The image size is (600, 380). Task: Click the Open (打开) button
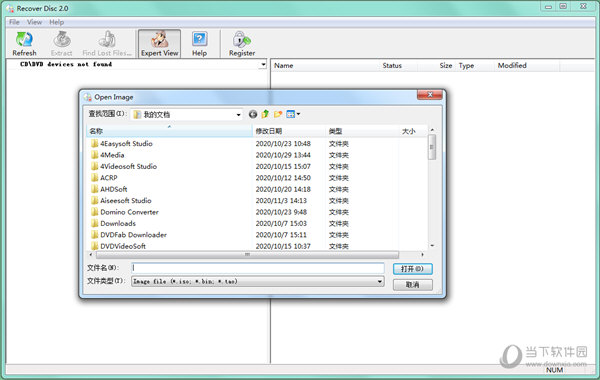412,269
